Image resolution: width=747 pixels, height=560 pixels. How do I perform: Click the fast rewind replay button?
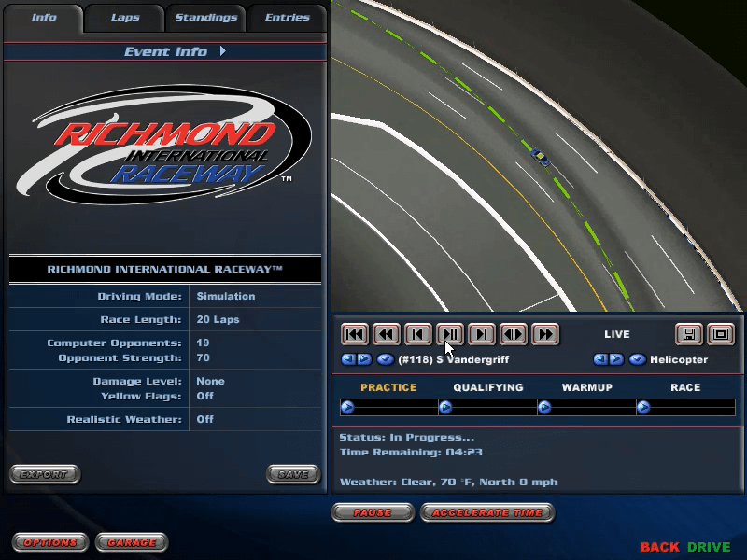pyautogui.click(x=387, y=334)
